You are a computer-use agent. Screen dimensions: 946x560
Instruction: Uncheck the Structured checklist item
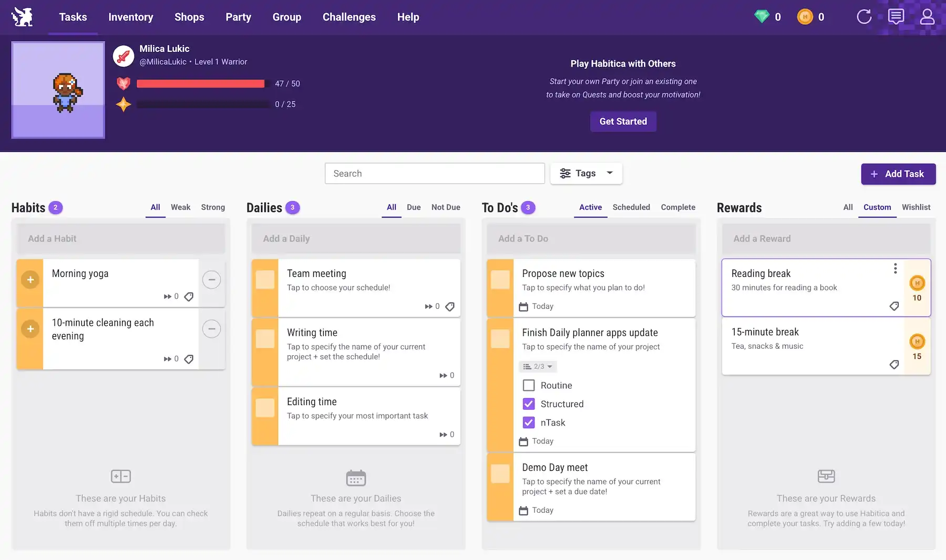pos(529,404)
